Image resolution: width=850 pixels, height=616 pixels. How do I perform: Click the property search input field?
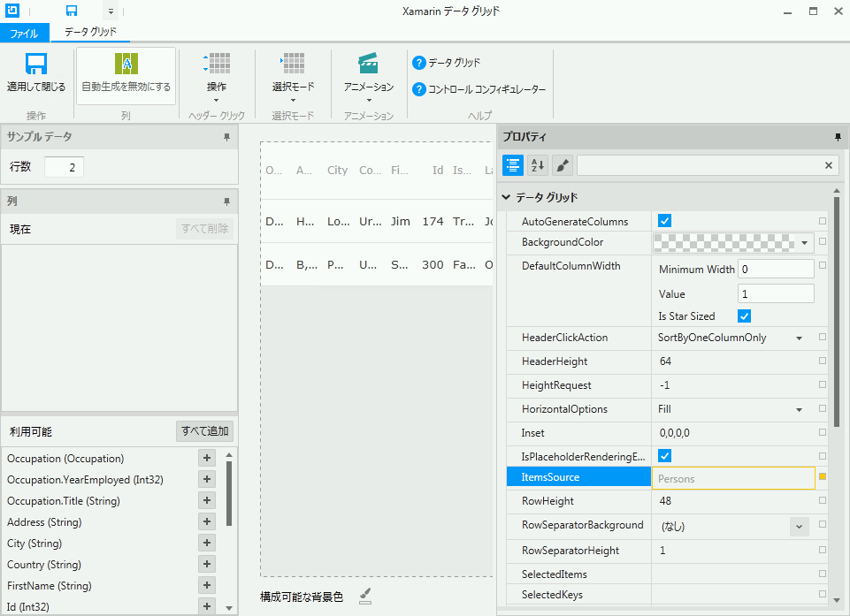click(x=700, y=165)
